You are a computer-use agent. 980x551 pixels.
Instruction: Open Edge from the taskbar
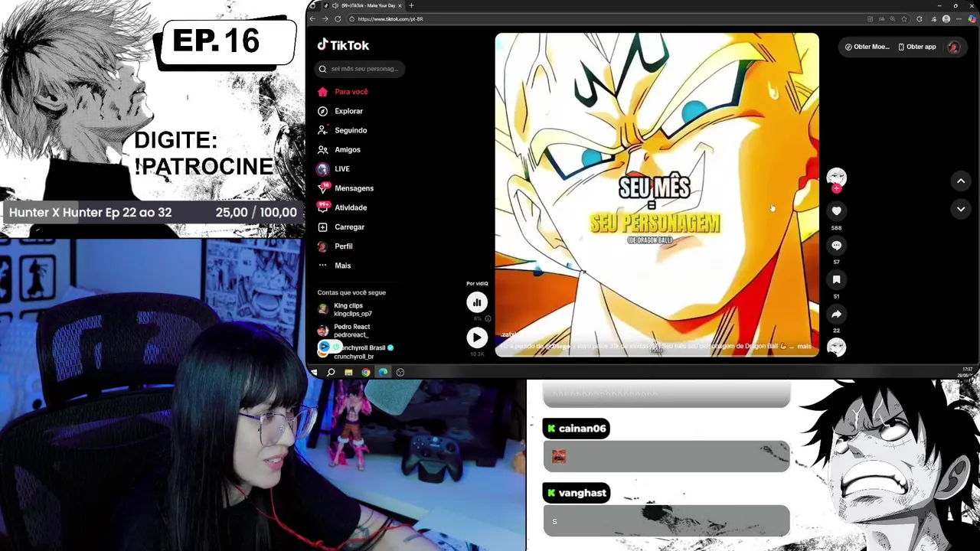point(383,373)
